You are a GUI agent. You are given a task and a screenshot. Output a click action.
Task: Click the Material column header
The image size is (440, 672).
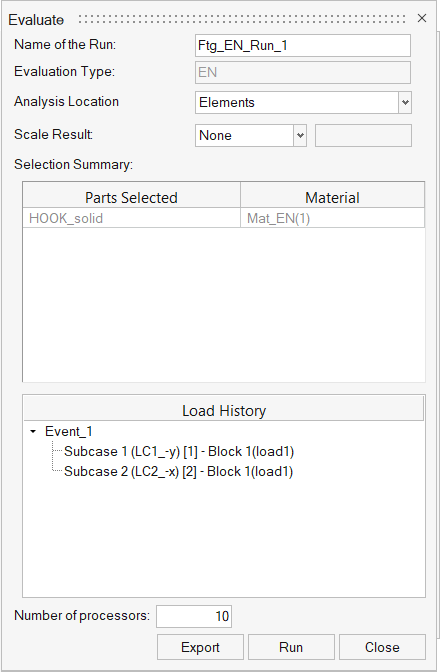(x=332, y=198)
